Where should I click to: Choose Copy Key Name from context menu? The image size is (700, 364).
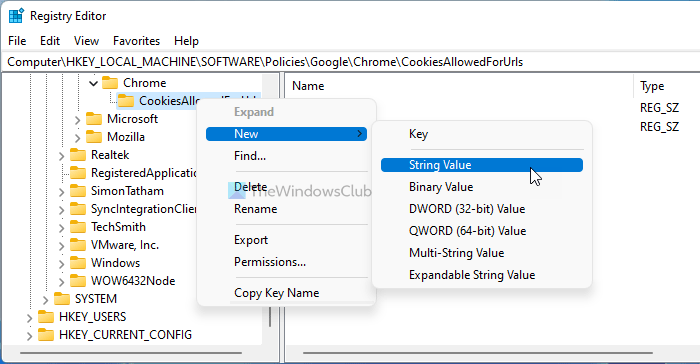click(x=286, y=293)
